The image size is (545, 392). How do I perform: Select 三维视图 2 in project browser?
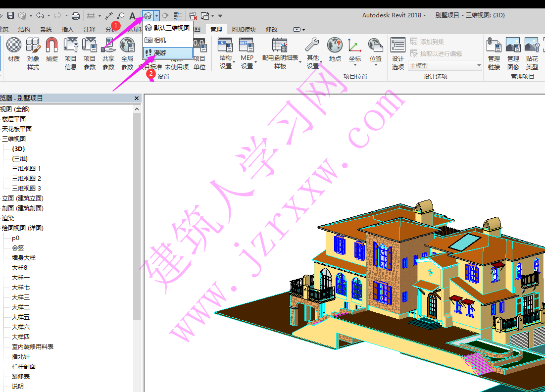click(x=26, y=178)
